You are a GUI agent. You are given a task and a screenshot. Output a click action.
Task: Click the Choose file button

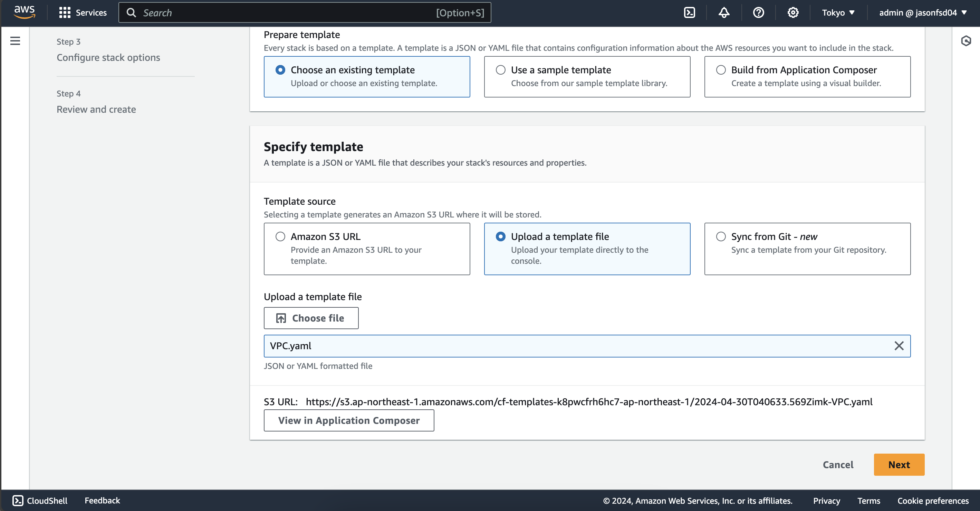point(311,317)
